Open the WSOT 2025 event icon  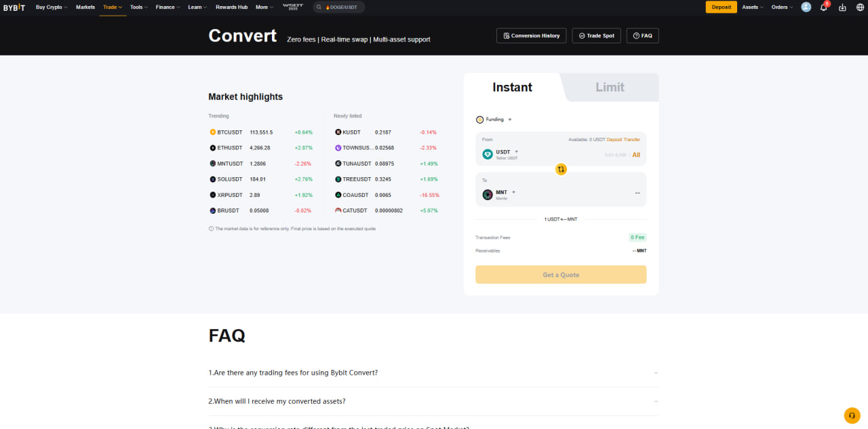pyautogui.click(x=293, y=7)
